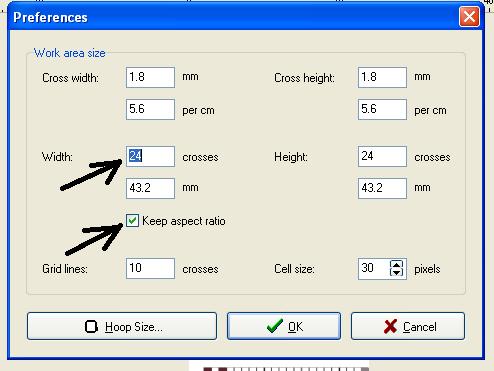Focus the Height mm input field
494x371 pixels.
(382, 188)
